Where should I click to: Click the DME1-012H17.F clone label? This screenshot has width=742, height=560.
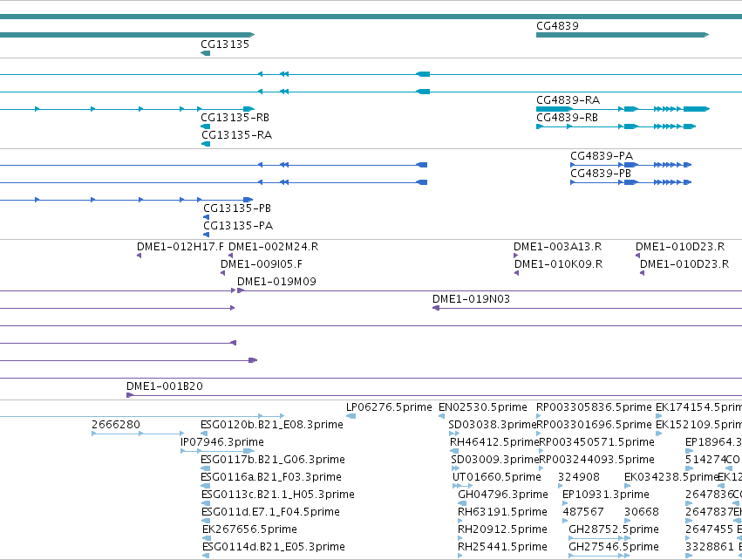pos(180,247)
